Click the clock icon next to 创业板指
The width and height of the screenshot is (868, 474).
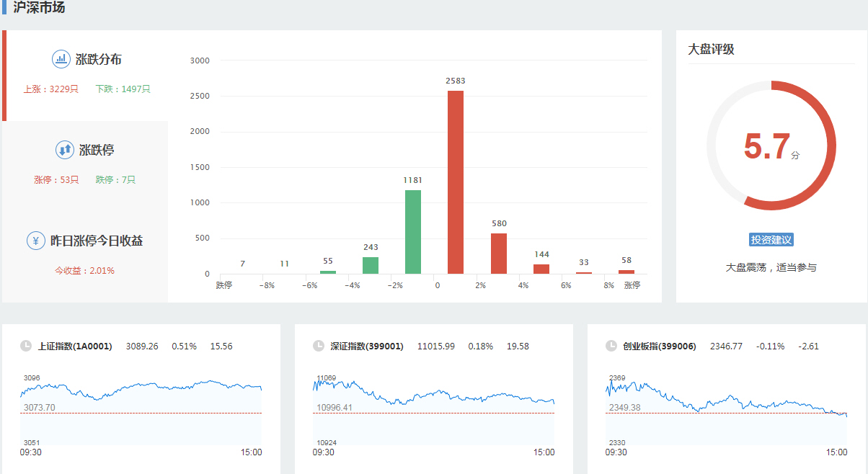click(x=611, y=346)
